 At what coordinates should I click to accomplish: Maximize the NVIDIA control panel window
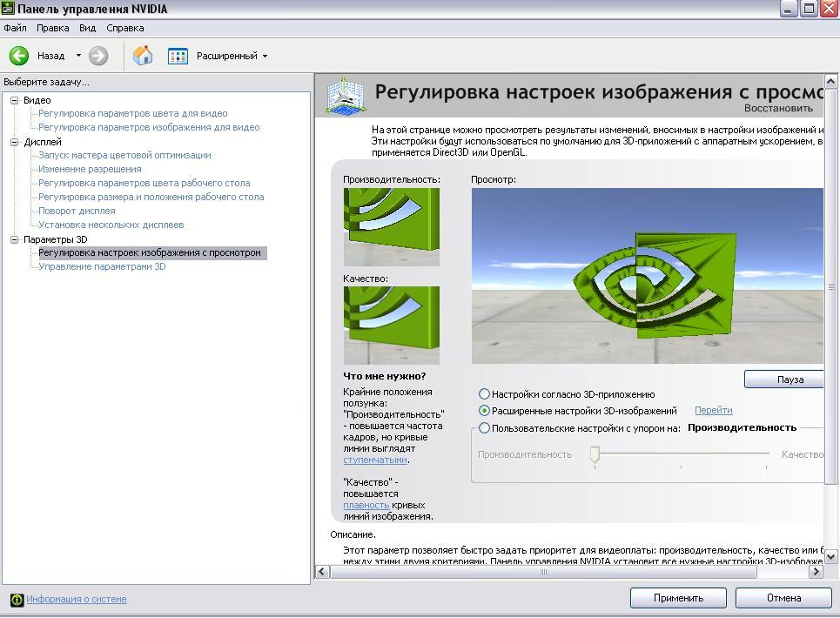[809, 9]
